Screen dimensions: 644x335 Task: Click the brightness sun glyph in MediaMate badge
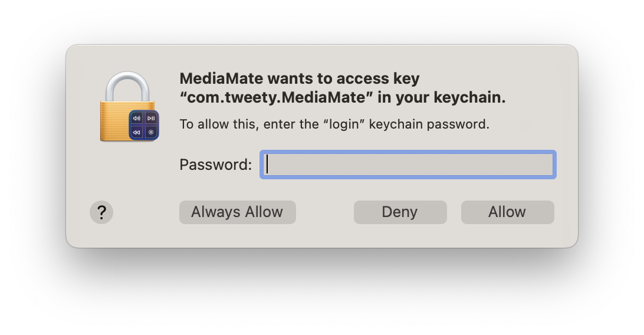pyautogui.click(x=151, y=132)
